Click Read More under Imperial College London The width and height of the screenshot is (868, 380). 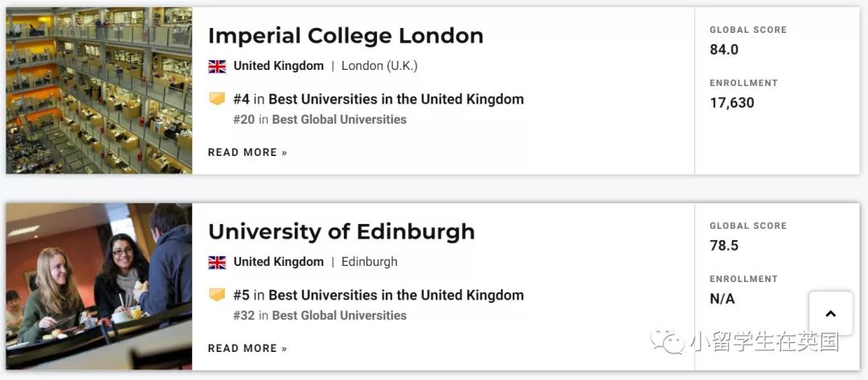(x=248, y=153)
